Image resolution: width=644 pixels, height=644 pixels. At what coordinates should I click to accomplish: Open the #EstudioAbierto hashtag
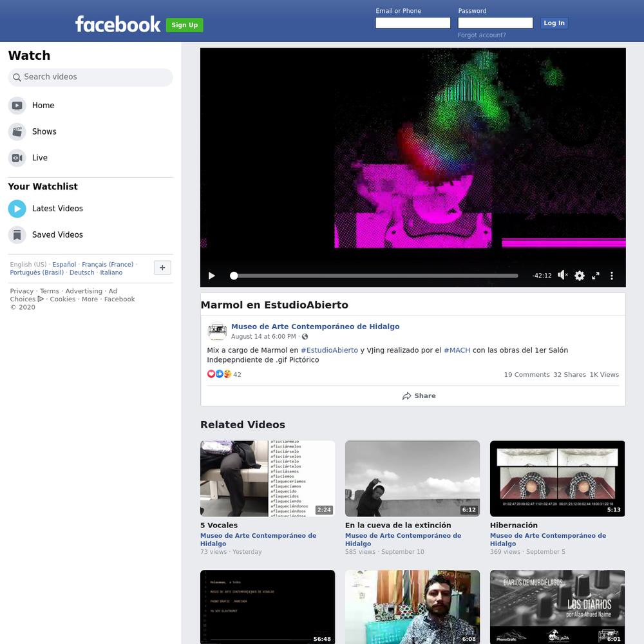pyautogui.click(x=329, y=350)
